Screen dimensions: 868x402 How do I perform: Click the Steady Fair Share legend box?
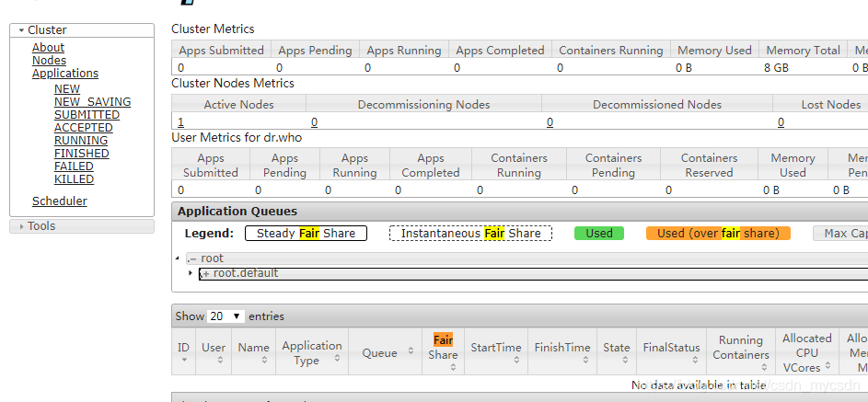click(307, 234)
